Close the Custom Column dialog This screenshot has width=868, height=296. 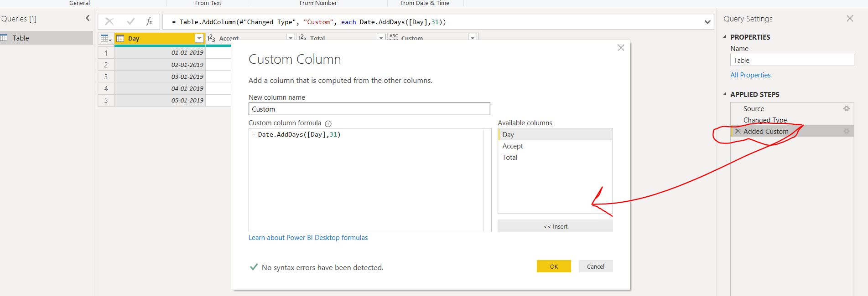click(x=621, y=48)
